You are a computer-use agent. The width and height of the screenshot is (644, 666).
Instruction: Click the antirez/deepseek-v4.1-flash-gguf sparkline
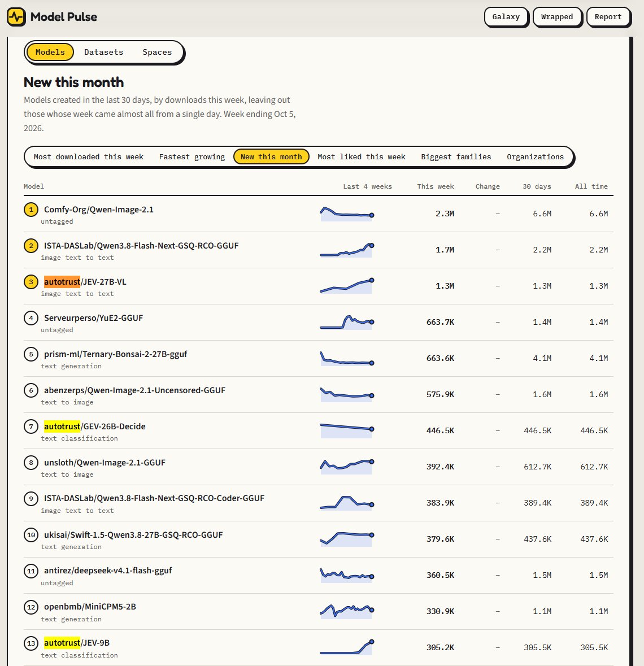[347, 575]
